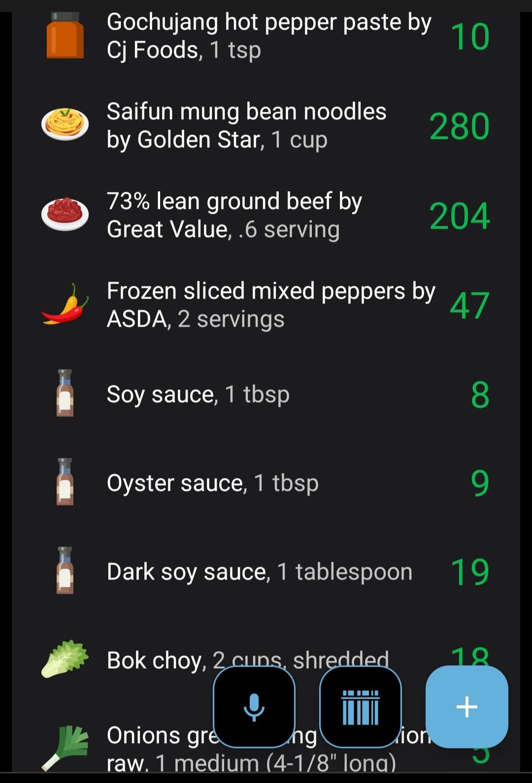Click the bok choy leaf icon
532x783 pixels.
tap(65, 659)
